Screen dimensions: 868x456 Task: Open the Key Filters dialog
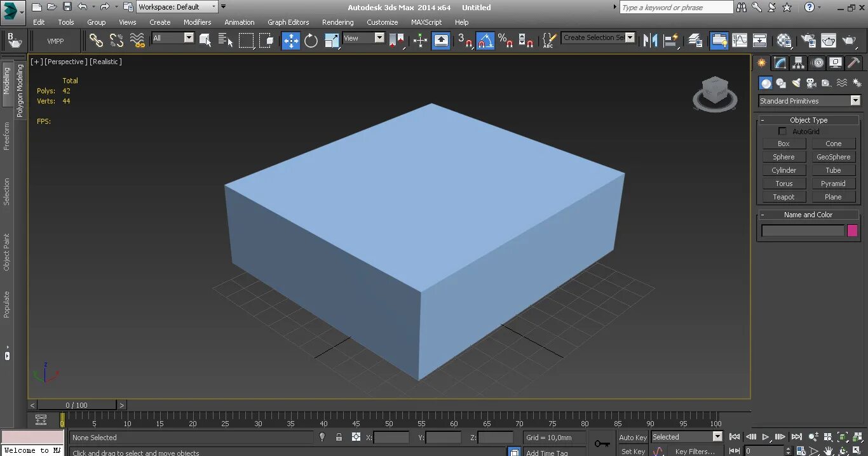tap(695, 452)
